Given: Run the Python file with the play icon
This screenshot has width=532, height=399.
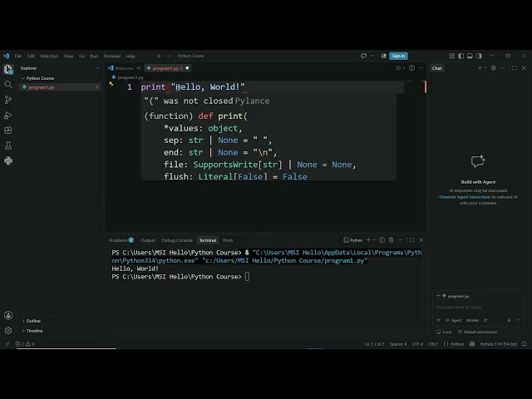Looking at the screenshot, I should pos(398,68).
